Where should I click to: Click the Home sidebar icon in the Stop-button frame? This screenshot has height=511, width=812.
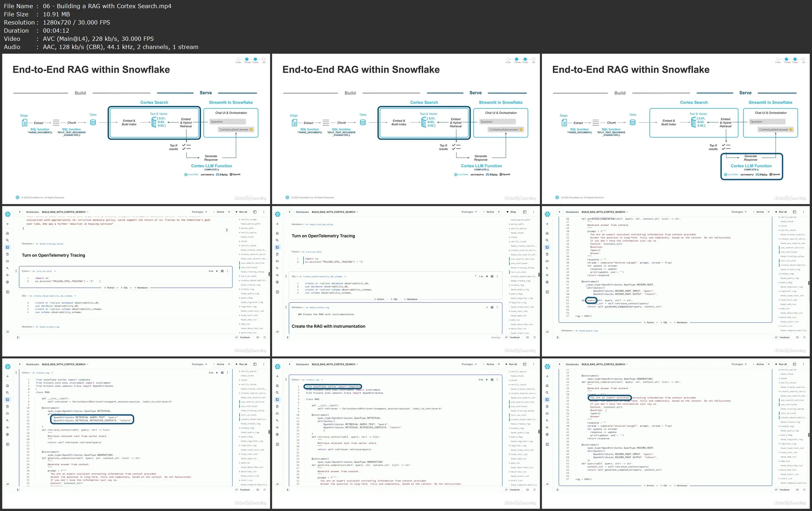(x=277, y=233)
